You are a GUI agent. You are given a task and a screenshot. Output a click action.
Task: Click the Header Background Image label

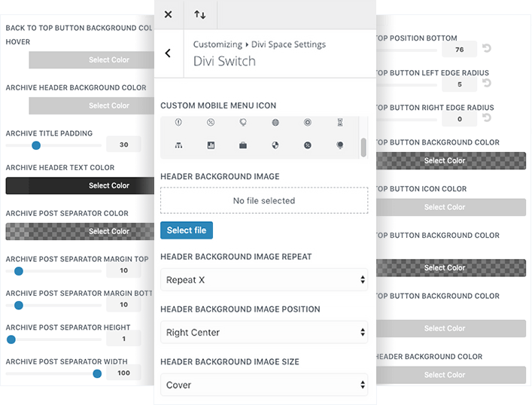coord(220,177)
